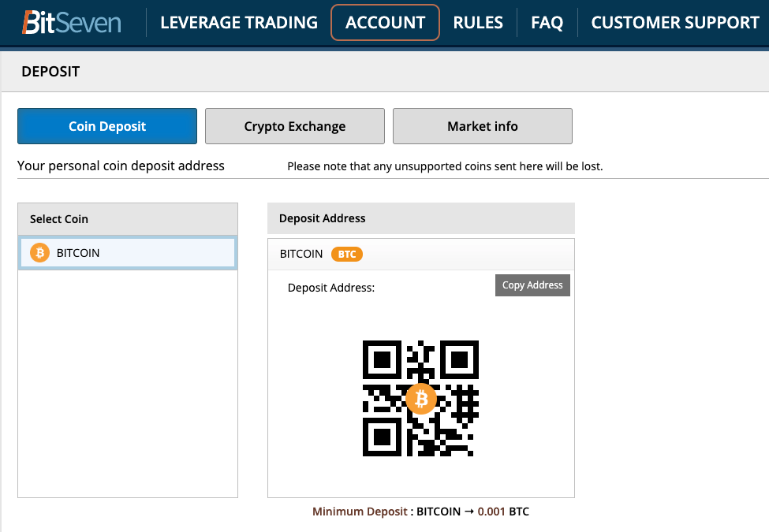Open Customer Support
This screenshot has width=769, height=532.
[675, 23]
